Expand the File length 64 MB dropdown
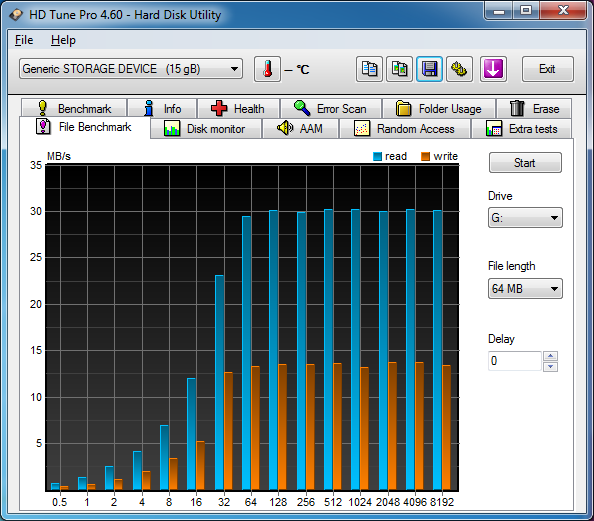 (x=525, y=289)
